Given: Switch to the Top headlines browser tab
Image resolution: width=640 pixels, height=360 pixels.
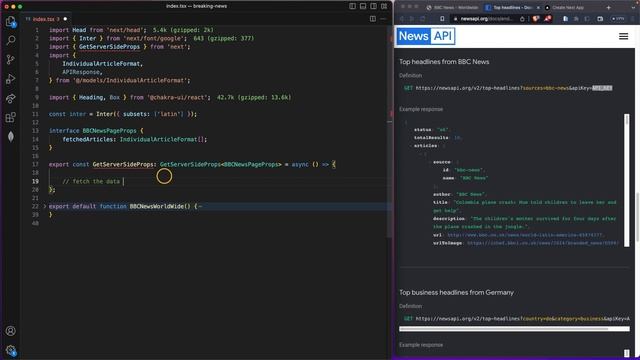Looking at the screenshot, I should [512, 7].
